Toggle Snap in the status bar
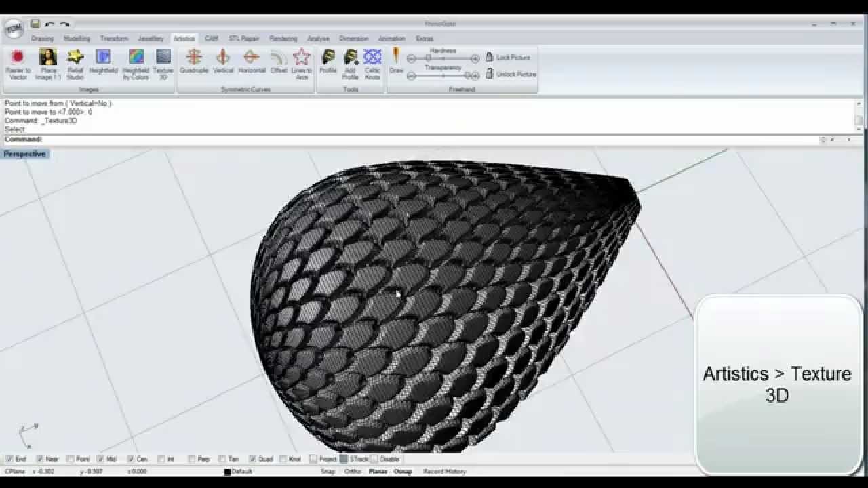868x488 pixels. point(328,472)
